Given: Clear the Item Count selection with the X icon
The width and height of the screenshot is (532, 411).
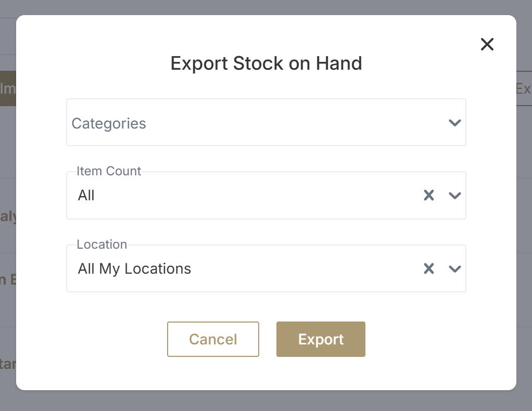Looking at the screenshot, I should coord(428,195).
